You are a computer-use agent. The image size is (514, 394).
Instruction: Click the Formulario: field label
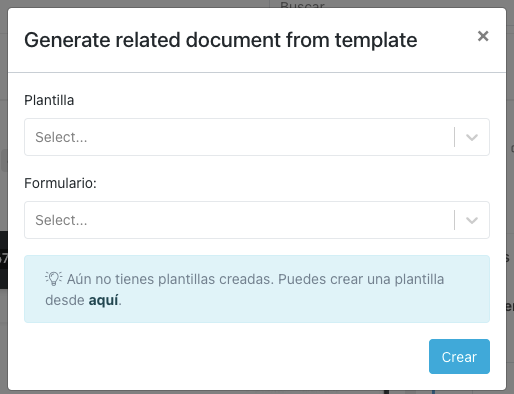[60, 183]
